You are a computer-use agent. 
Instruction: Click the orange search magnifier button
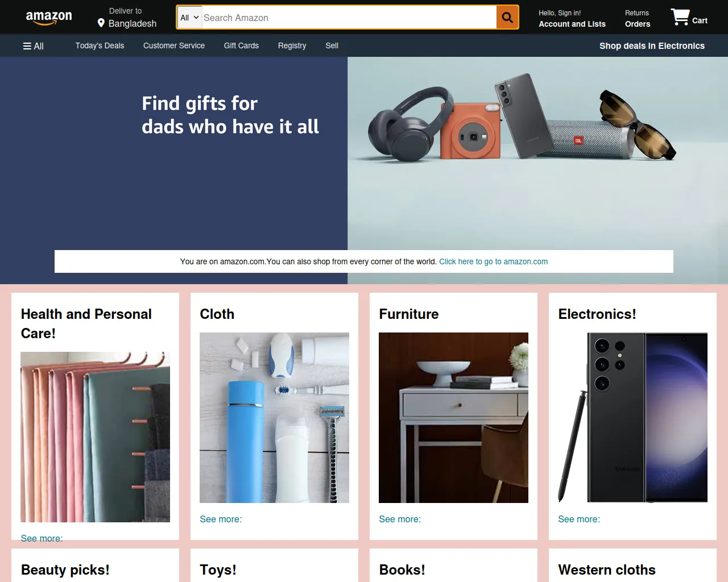tap(507, 18)
